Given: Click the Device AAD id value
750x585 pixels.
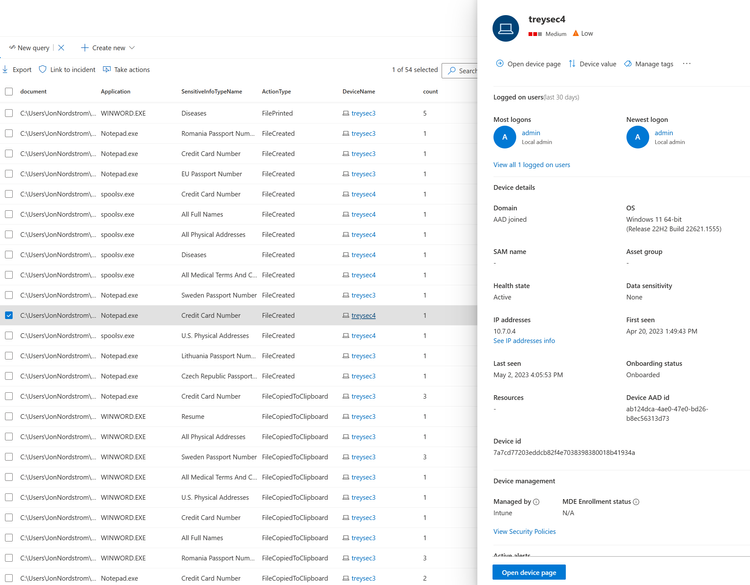Looking at the screenshot, I should (667, 414).
